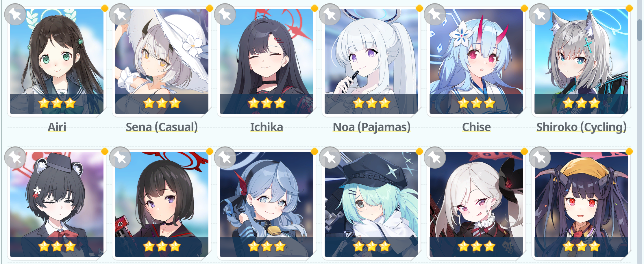Select Shiroko (Cycling) portrait thumbnail
Viewport: 644px width, 264px height.
(x=581, y=61)
